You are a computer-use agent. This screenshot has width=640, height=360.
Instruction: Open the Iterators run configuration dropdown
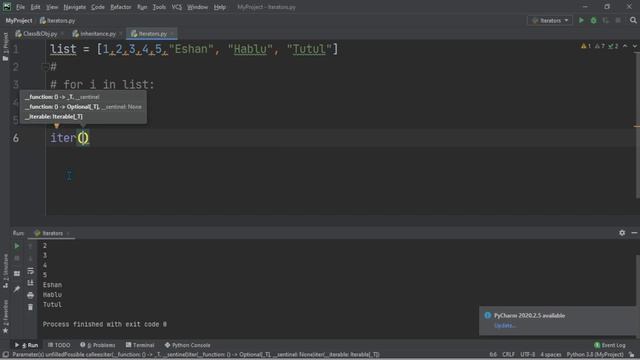click(550, 20)
